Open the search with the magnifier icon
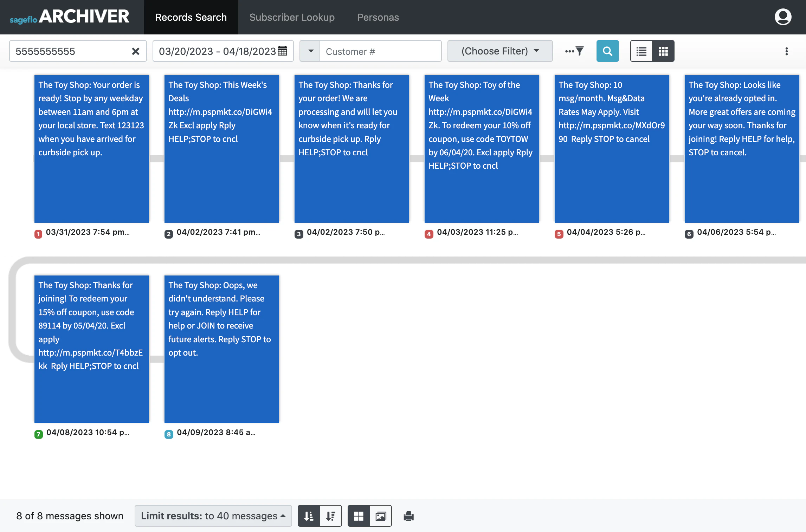 [x=607, y=51]
